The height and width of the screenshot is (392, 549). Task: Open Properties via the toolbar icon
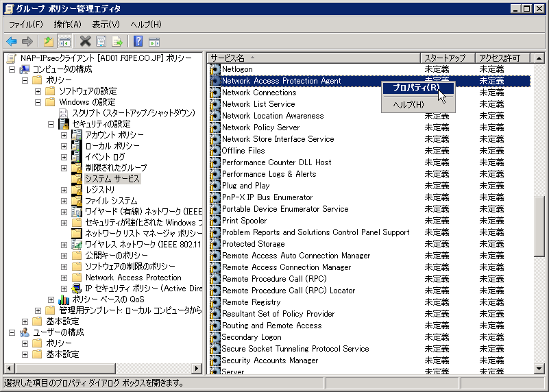(x=101, y=41)
